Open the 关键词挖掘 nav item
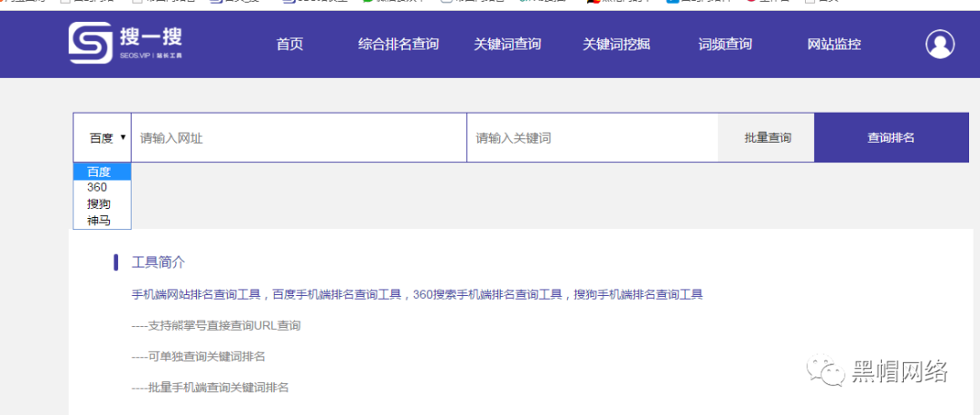 pos(616,44)
